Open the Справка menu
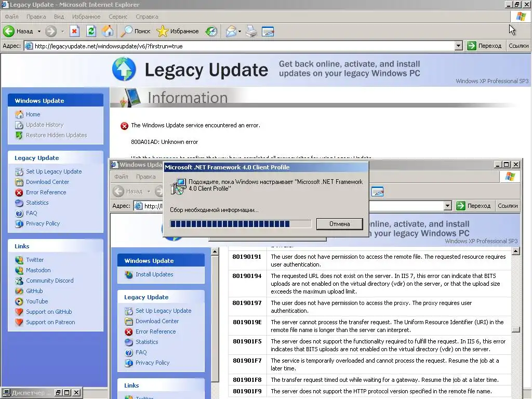 147,17
